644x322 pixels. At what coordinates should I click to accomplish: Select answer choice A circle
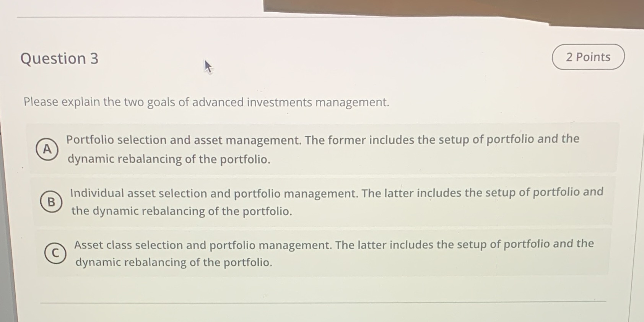[x=47, y=149]
